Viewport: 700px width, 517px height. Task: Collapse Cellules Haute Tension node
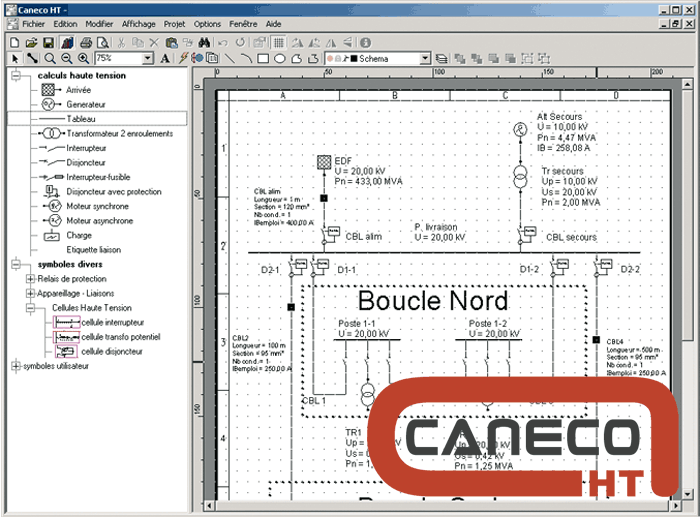tap(30, 308)
